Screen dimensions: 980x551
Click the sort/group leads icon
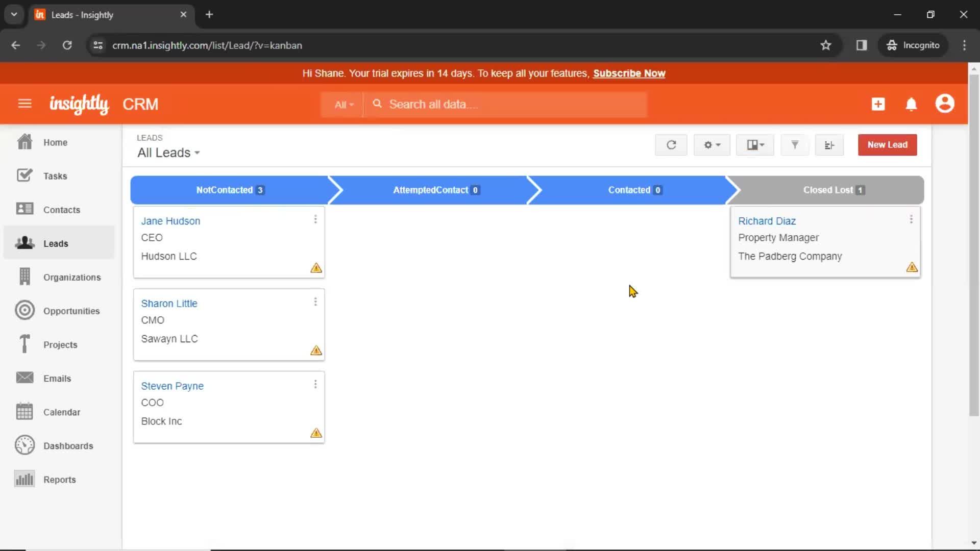tap(829, 145)
